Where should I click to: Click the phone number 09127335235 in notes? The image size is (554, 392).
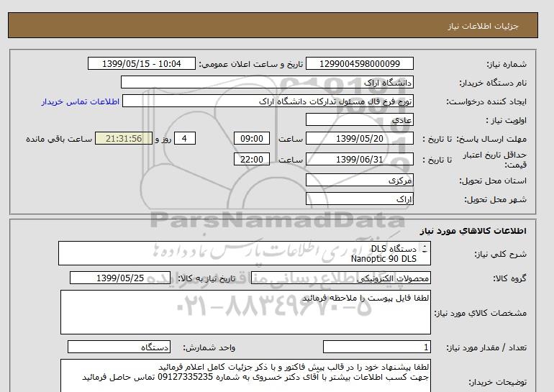185,377
